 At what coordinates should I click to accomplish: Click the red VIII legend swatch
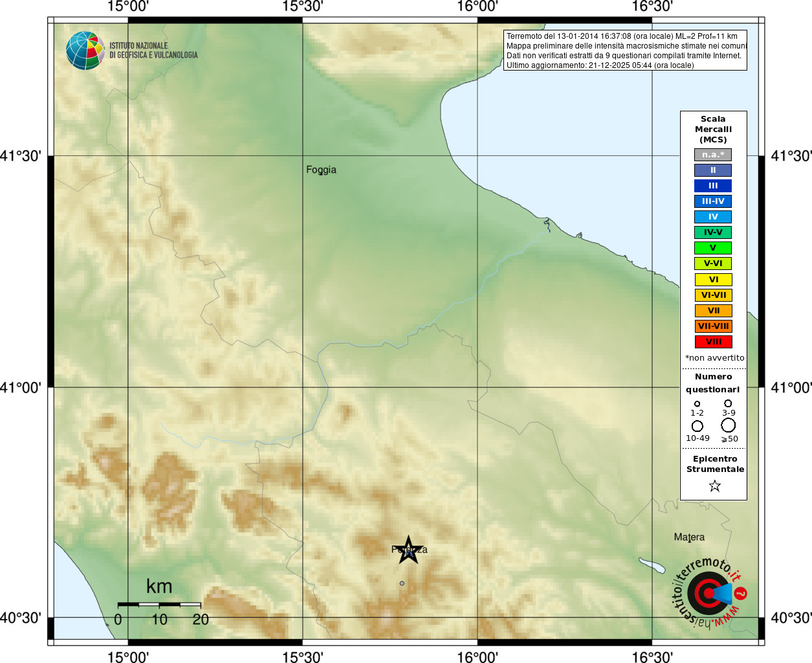click(714, 342)
